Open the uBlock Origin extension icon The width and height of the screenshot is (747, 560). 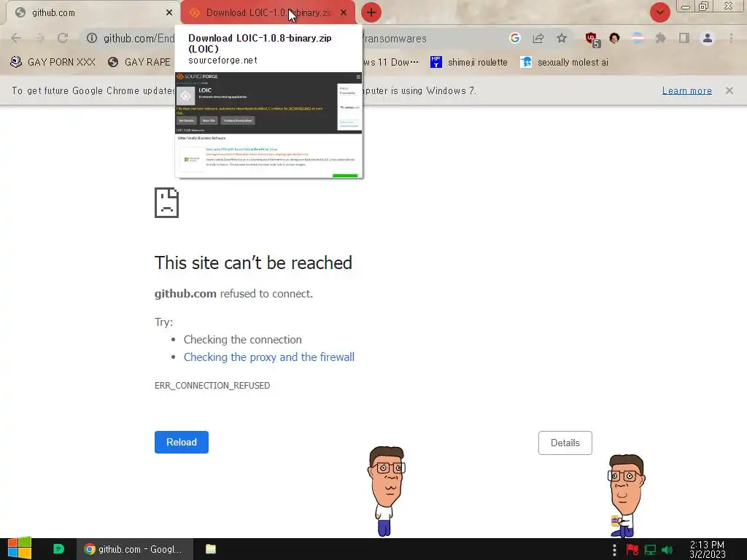pos(592,39)
